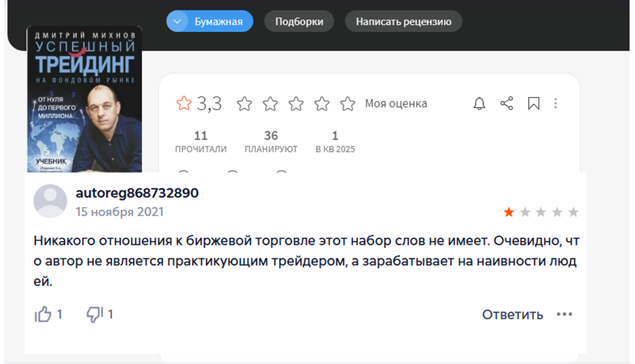635x364 pixels.
Task: Rate the book one star in Моя оценка
Action: coord(244,104)
